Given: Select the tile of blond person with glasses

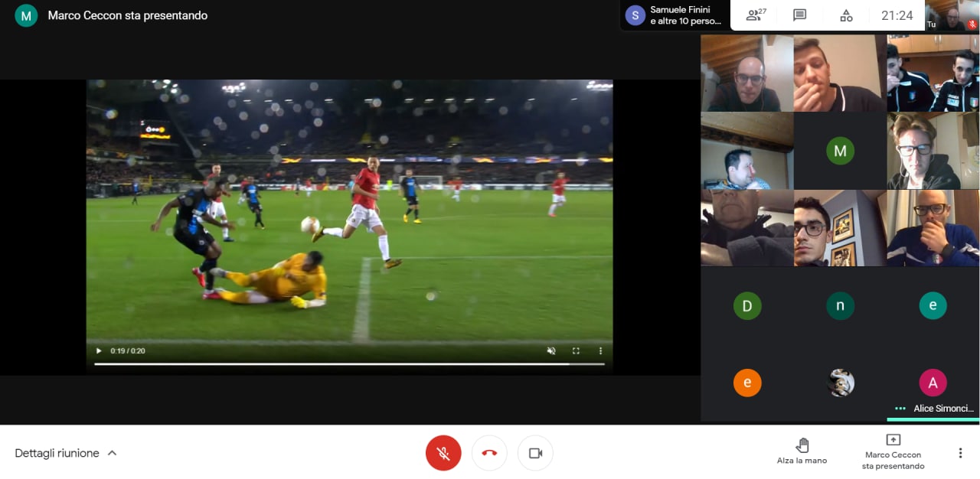Looking at the screenshot, I should coord(933,151).
